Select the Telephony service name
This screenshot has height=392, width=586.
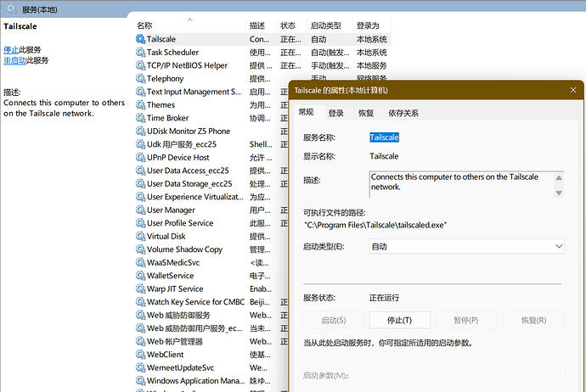(x=166, y=78)
